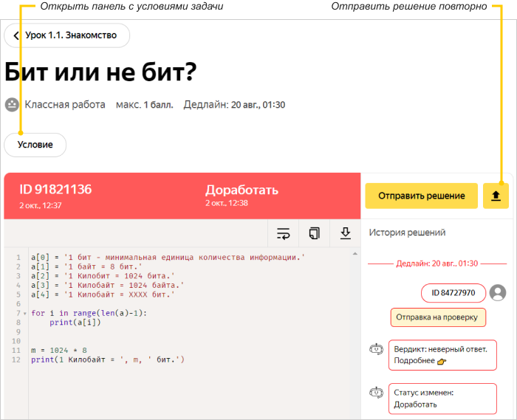Viewport: 517px width, 420px height.
Task: Click the robot icon beside status changed message
Action: pos(377,392)
